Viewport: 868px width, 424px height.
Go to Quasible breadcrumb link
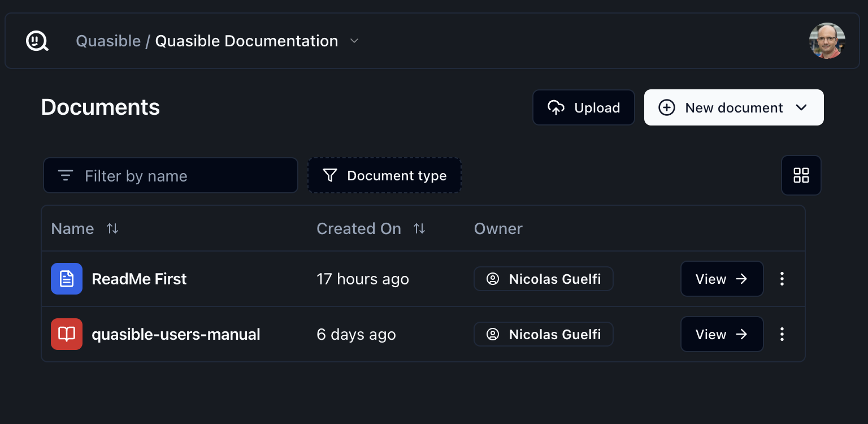pyautogui.click(x=108, y=41)
